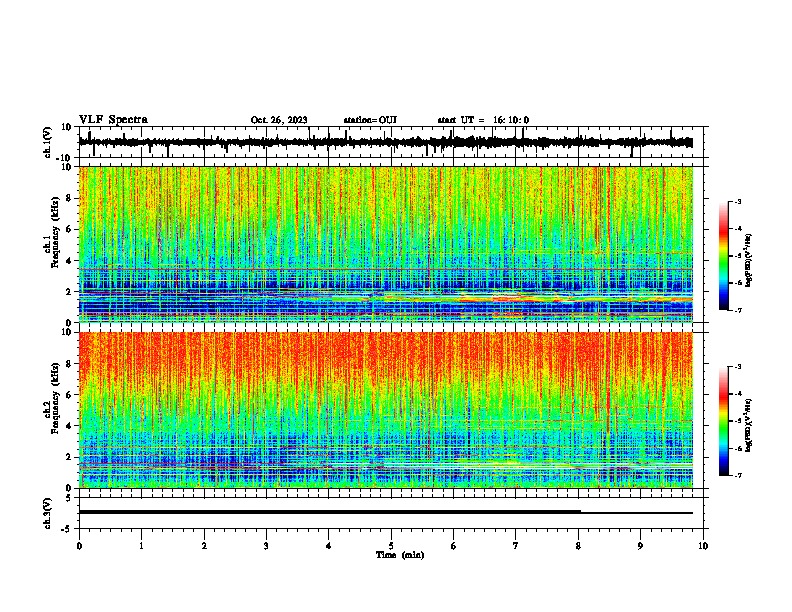Click the time axis tick label '0'

point(79,546)
